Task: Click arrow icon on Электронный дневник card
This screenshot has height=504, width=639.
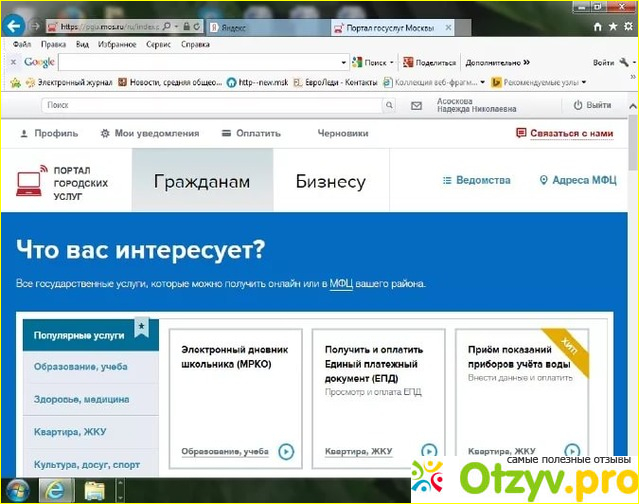Action: pyautogui.click(x=286, y=452)
